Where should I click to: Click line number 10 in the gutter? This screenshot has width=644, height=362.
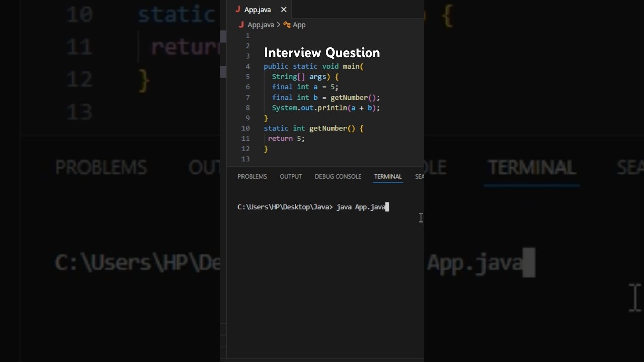click(246, 128)
